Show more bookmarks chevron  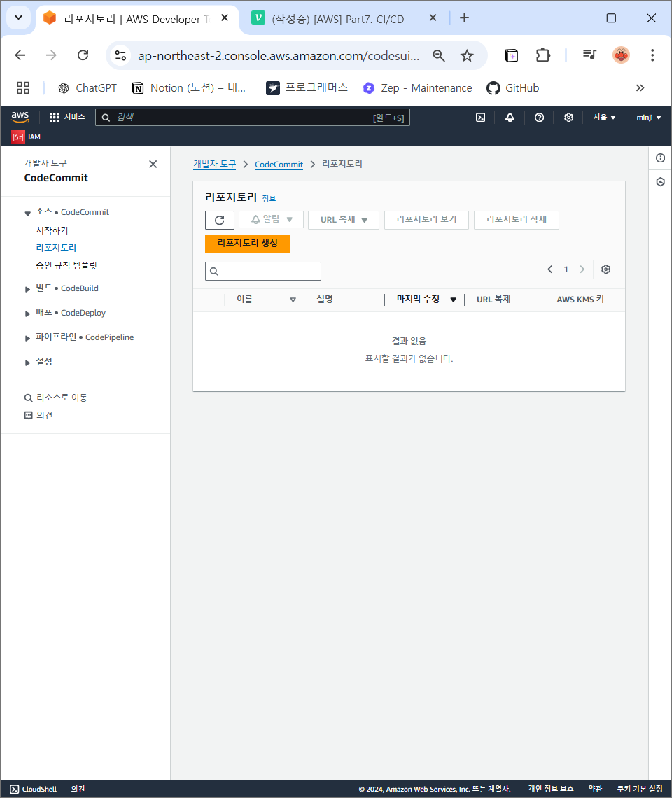640,88
